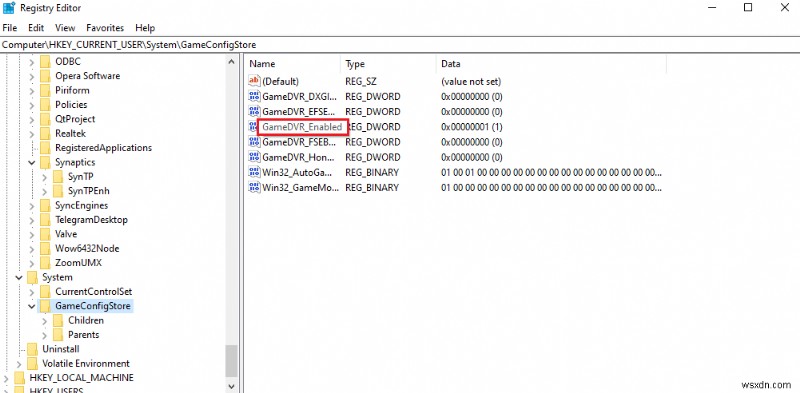The image size is (800, 393).
Task: Collapse the Synaptics key
Action: [x=32, y=162]
